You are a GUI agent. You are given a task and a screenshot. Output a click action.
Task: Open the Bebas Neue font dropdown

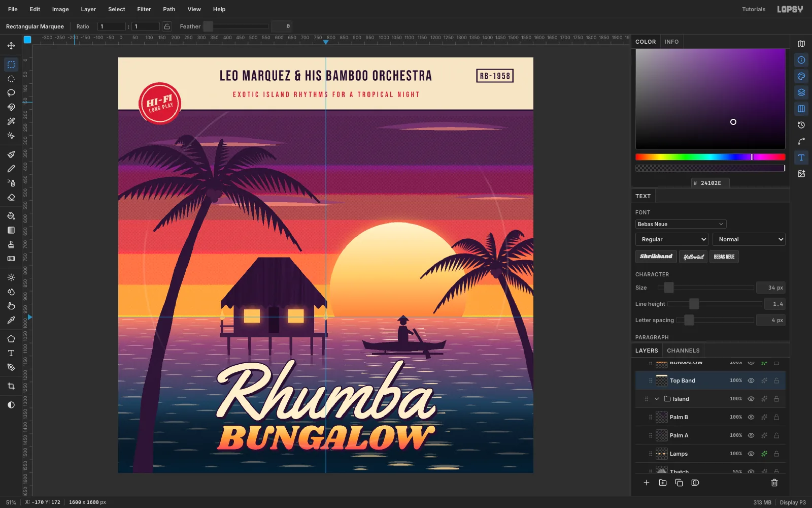[x=681, y=224]
